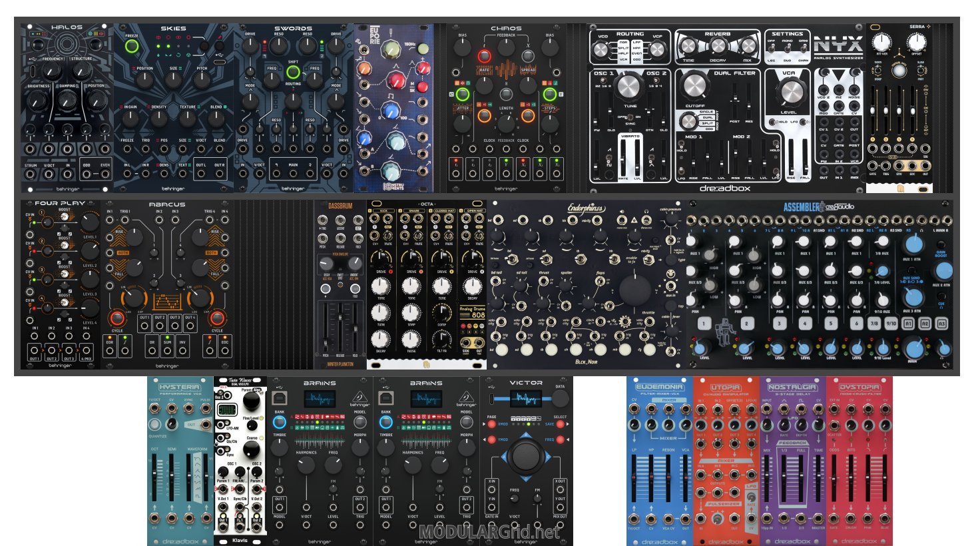Click the Routing knob on Swords
This screenshot has width=980, height=546.
[293, 100]
